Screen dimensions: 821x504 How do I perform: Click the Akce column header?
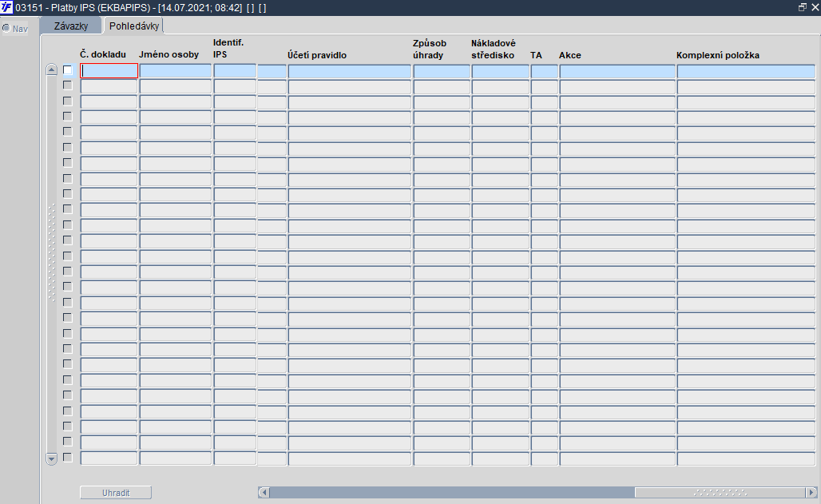click(569, 55)
